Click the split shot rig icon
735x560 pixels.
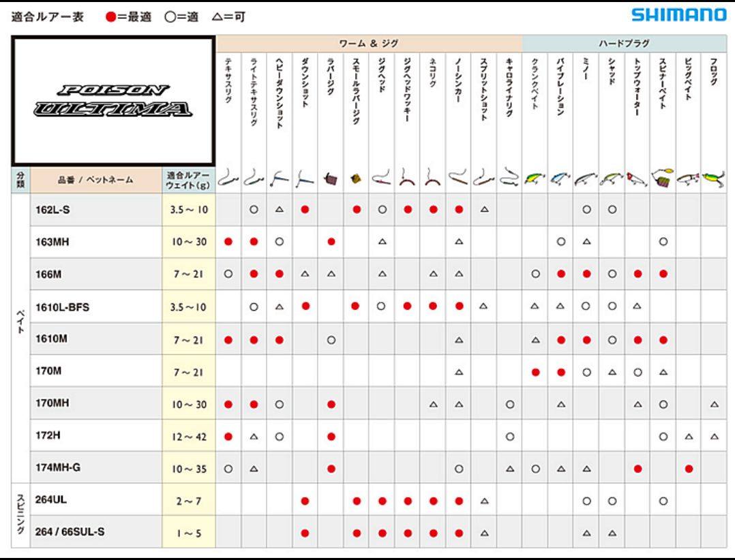(484, 178)
